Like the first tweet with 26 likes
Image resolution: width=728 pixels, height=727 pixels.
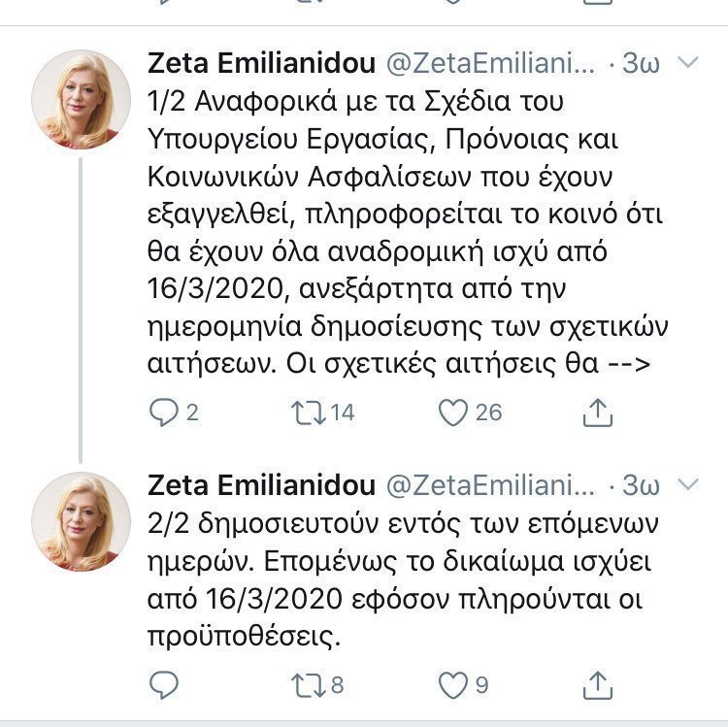[x=453, y=413]
